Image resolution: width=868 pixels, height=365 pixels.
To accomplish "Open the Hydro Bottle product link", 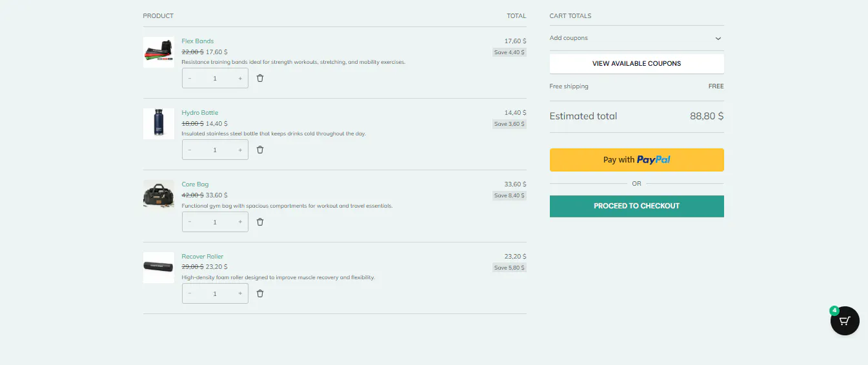I will click(x=200, y=113).
